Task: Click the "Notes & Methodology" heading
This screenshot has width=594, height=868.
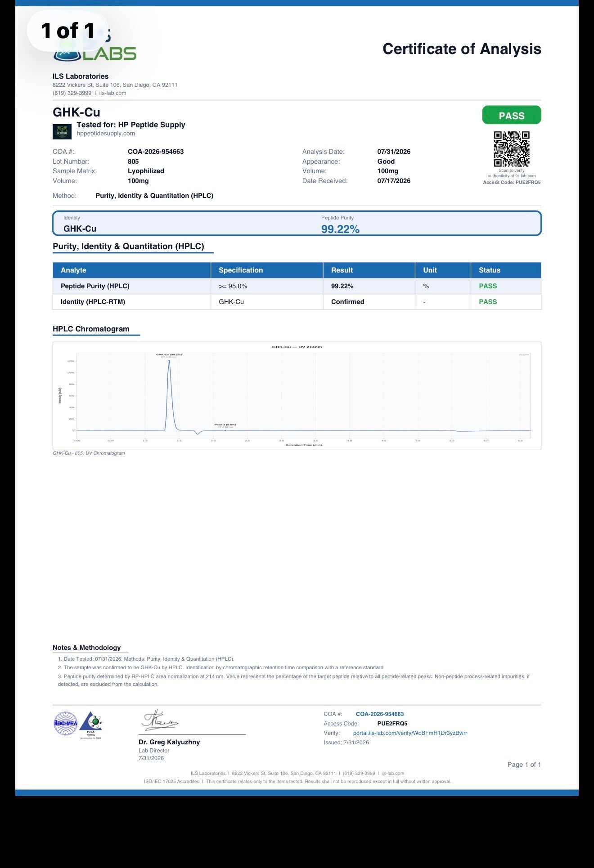Action: pyautogui.click(x=86, y=648)
